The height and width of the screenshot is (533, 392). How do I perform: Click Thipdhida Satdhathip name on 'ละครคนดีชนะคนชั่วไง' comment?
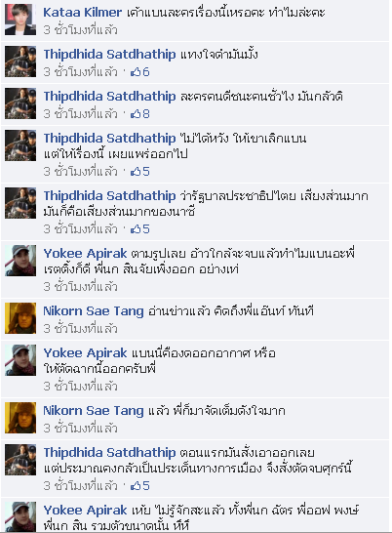pyautogui.click(x=109, y=97)
